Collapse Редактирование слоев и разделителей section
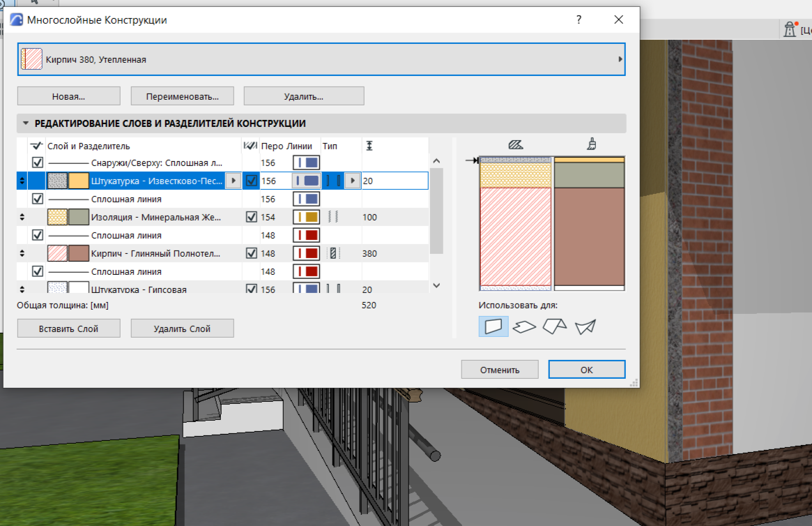The width and height of the screenshot is (812, 526). [x=26, y=123]
